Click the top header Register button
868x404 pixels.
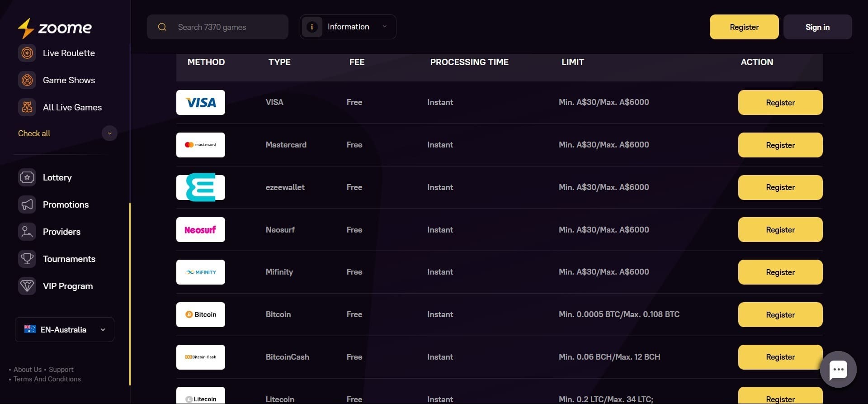(744, 27)
